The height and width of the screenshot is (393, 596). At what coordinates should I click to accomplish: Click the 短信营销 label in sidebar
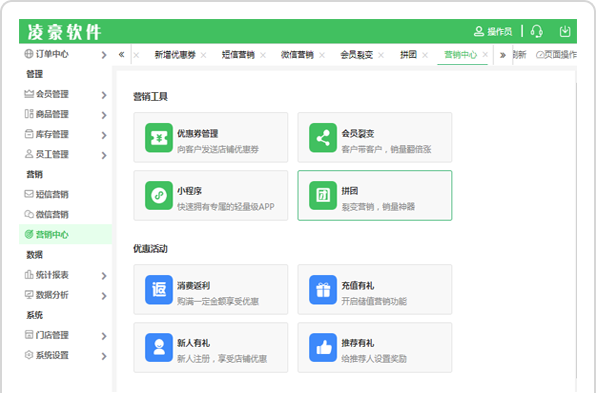tap(52, 194)
